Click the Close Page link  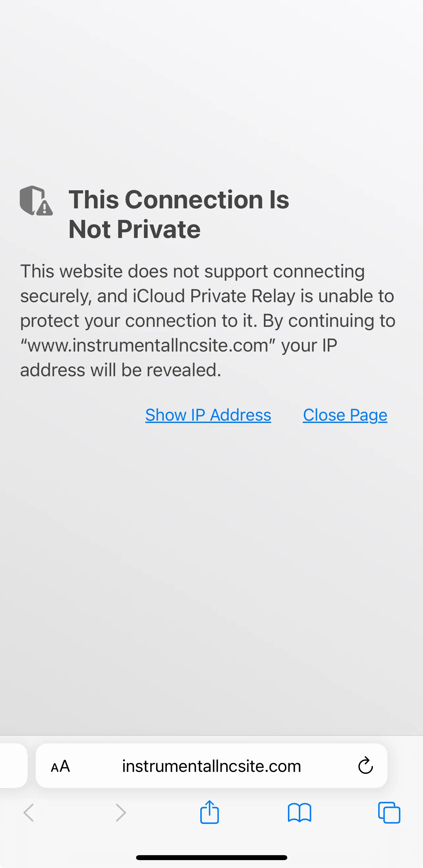[345, 415]
